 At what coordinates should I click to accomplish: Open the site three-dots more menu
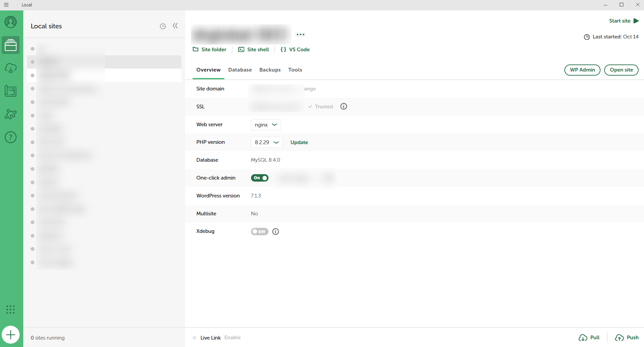[x=301, y=34]
